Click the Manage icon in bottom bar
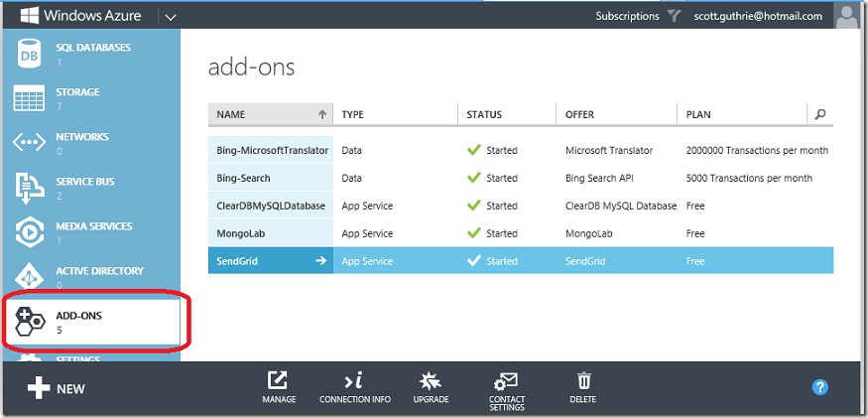Viewport: 868px width, 418px height. (278, 380)
